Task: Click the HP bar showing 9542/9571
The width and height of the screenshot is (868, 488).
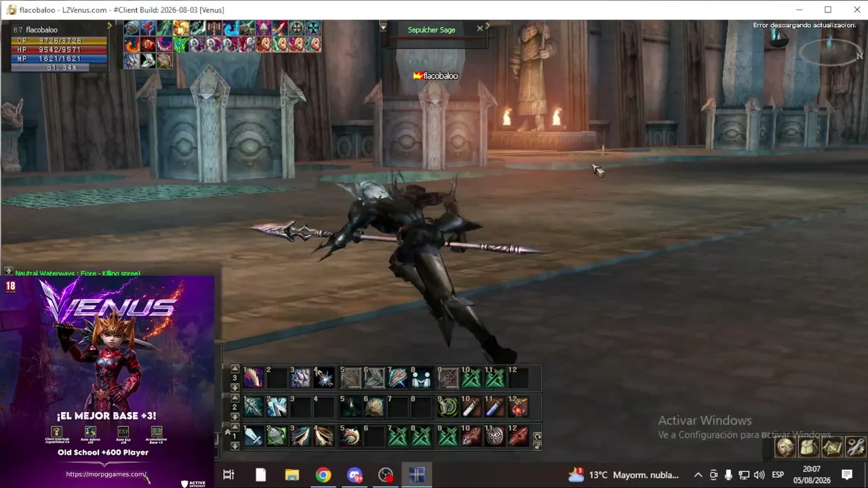Action: pos(59,50)
